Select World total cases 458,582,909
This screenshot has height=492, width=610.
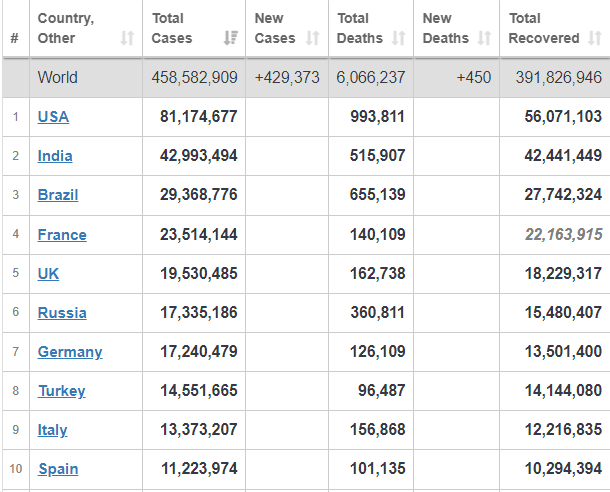point(195,77)
